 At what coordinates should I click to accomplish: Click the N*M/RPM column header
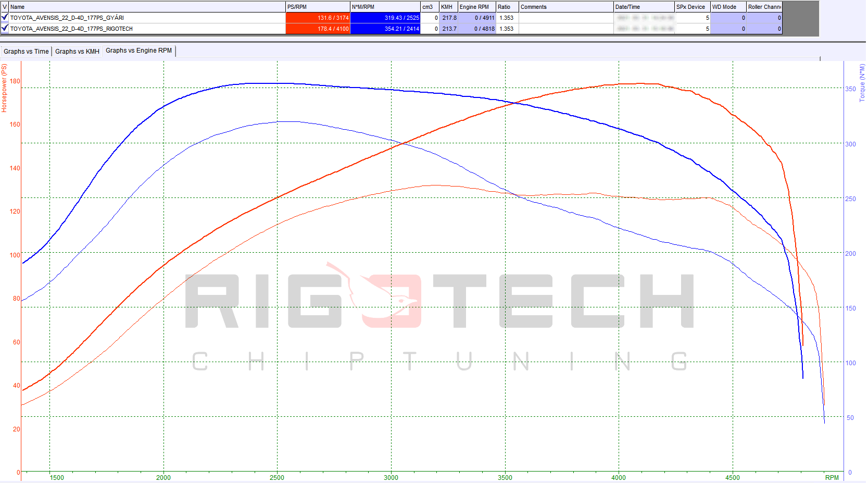(385, 7)
